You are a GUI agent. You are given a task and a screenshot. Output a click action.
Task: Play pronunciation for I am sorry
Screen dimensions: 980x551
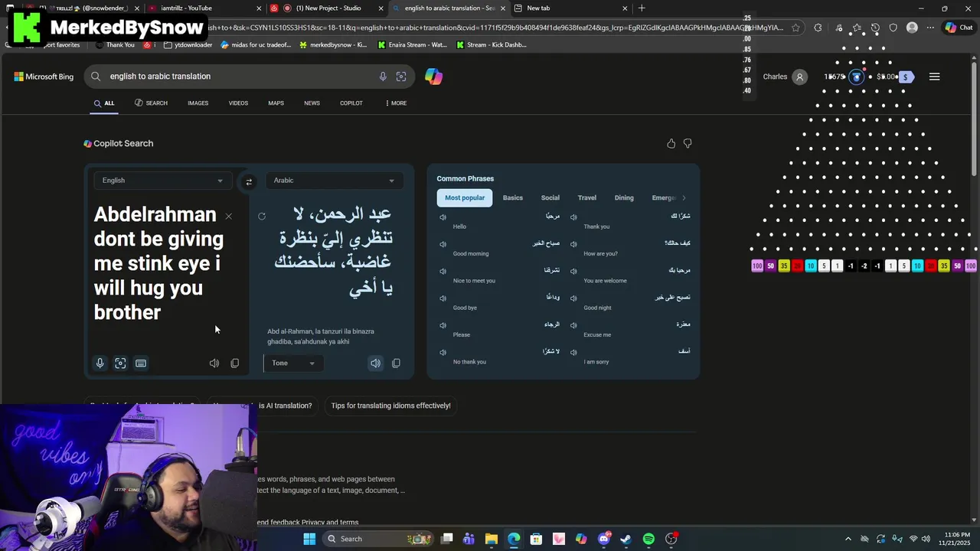pyautogui.click(x=573, y=352)
